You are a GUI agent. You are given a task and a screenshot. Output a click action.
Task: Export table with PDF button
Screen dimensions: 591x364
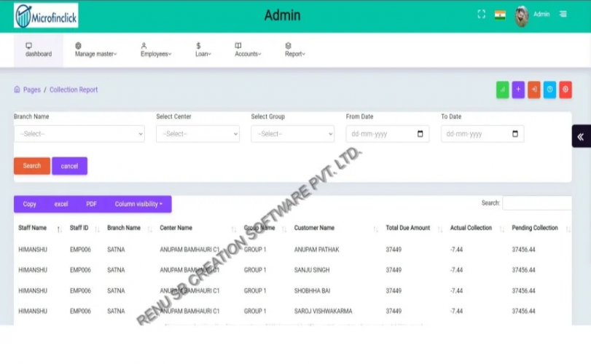point(91,204)
